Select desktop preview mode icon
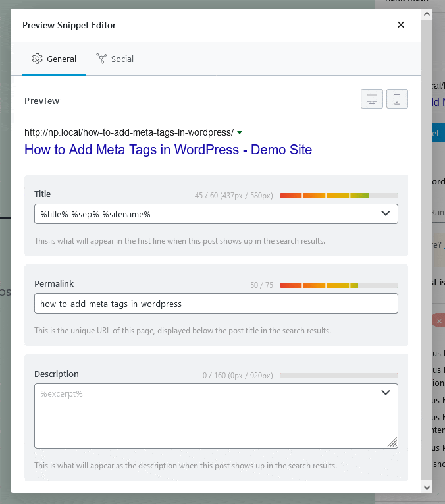Viewport: 445px width, 504px height. pyautogui.click(x=372, y=99)
